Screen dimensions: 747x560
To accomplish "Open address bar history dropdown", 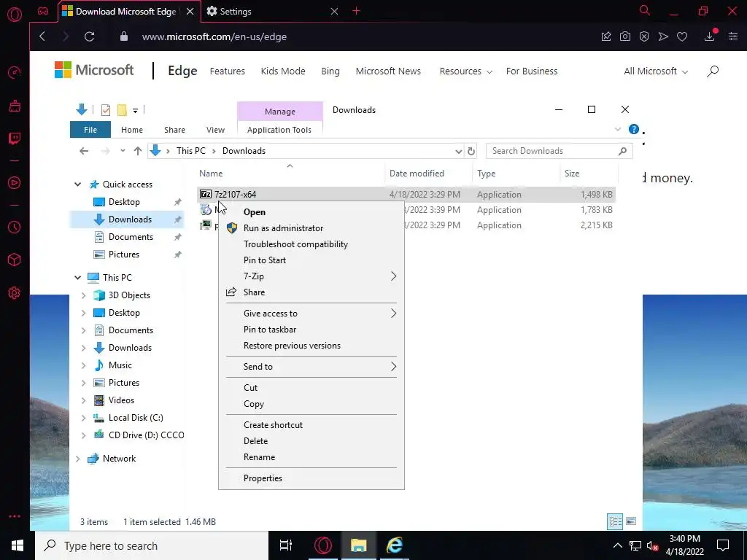I will [458, 151].
